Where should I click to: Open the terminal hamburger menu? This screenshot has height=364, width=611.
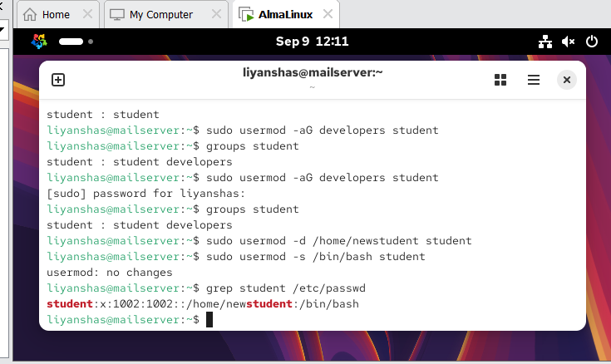tap(534, 80)
